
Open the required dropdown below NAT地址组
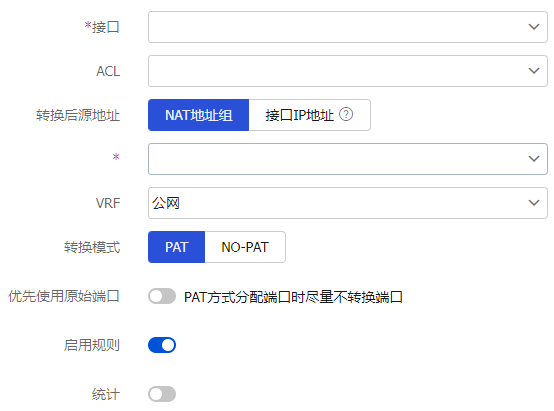[348, 159]
